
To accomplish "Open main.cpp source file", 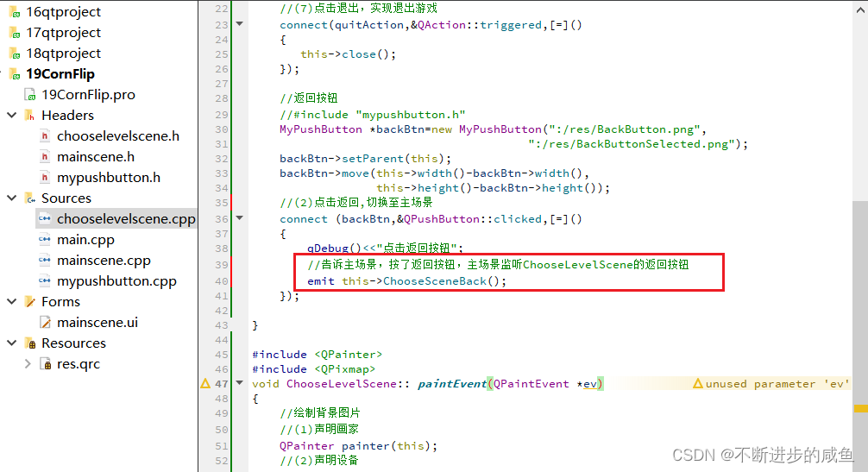I will [85, 240].
